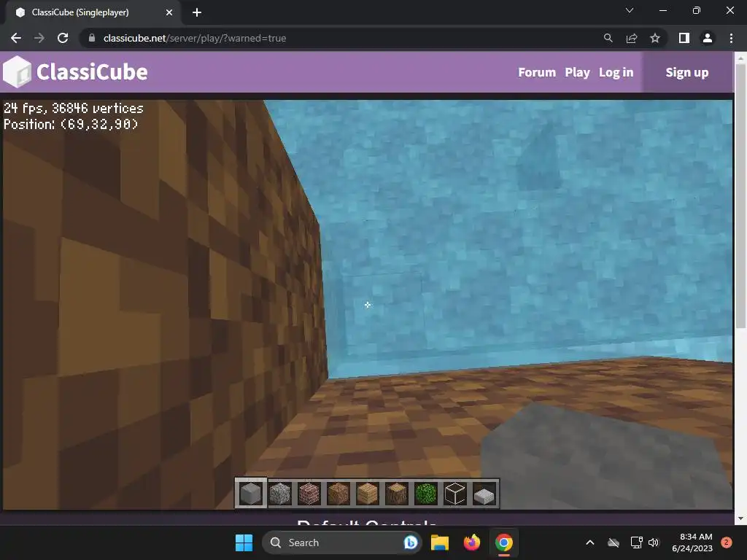
Task: Click the Sign up button
Action: pos(687,72)
